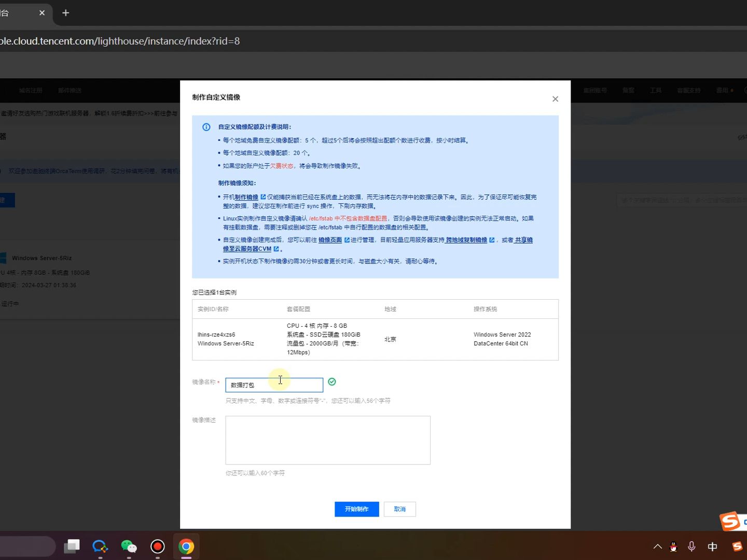Click the Windows logo on instance card

click(3, 258)
